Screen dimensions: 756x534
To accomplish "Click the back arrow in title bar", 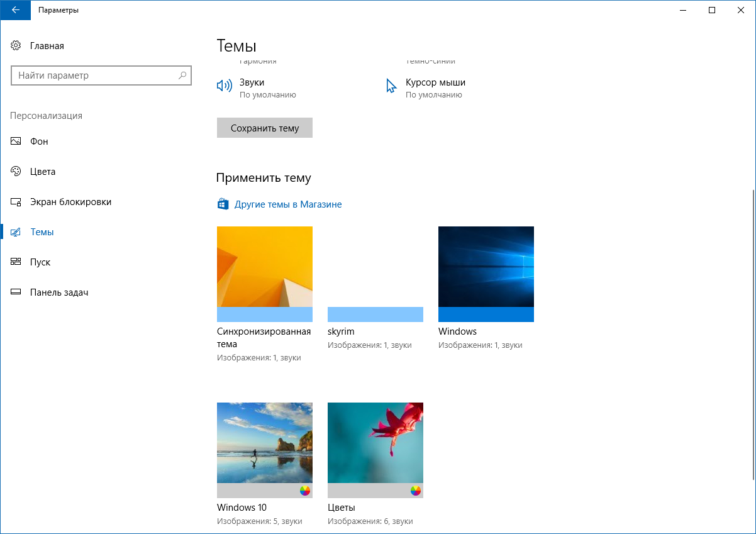I will [15, 10].
